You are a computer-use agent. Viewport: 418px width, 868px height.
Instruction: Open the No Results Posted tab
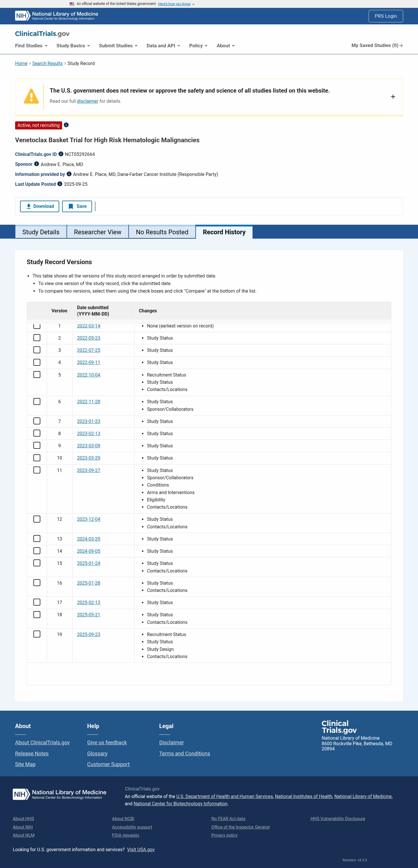click(x=162, y=232)
